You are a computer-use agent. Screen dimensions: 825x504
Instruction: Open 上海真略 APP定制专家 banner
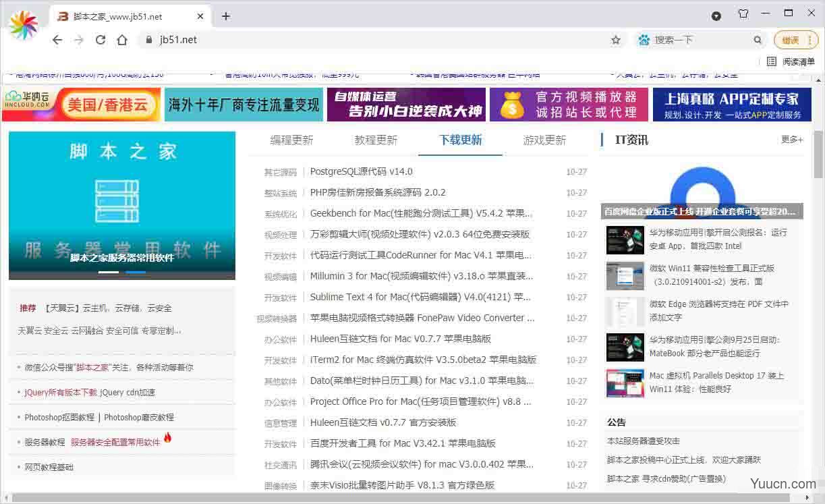732,105
